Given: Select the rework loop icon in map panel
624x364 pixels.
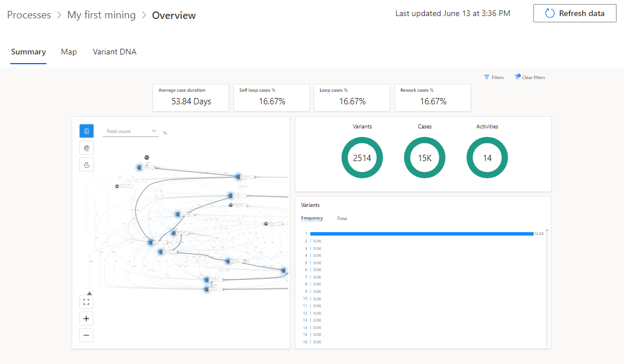Looking at the screenshot, I should (87, 165).
